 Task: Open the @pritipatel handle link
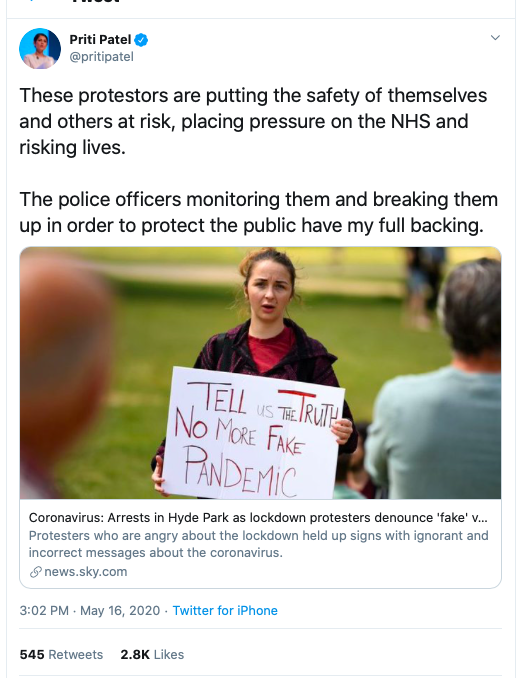pos(102,57)
